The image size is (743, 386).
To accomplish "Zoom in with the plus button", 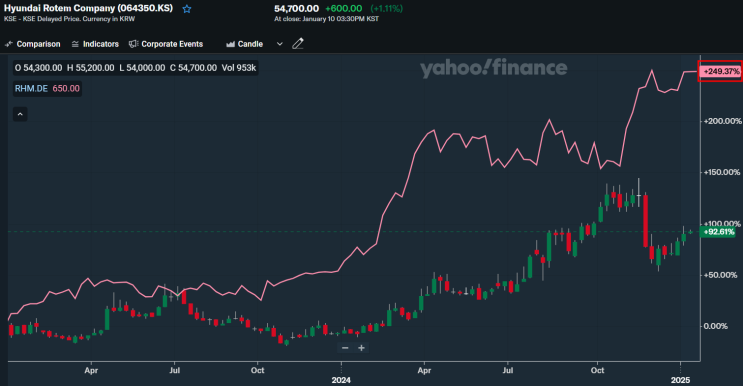I will coord(361,348).
